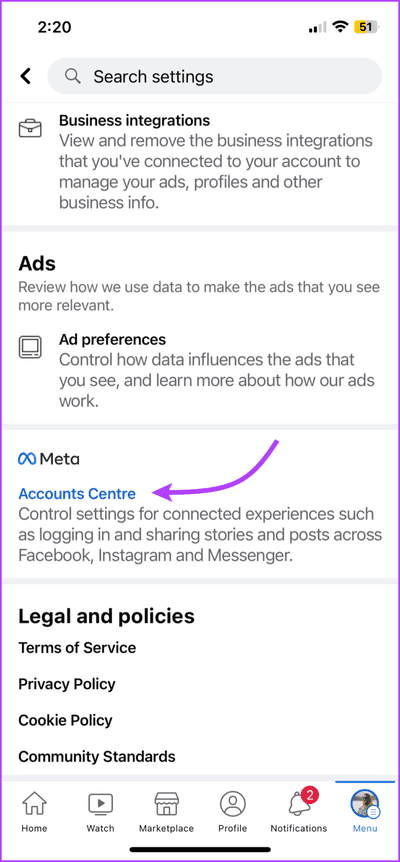Open the Watch tab

point(101,813)
